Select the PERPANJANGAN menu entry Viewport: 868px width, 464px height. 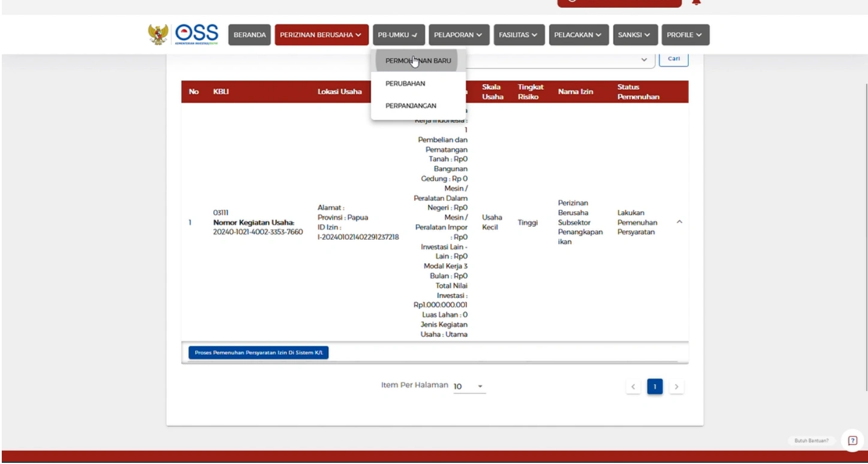coord(411,106)
